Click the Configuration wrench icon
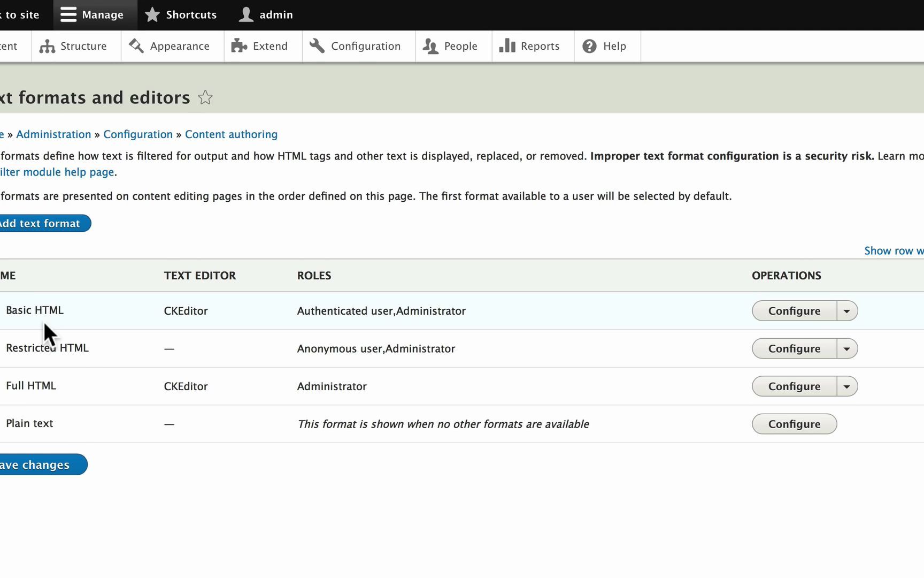 coord(317,46)
